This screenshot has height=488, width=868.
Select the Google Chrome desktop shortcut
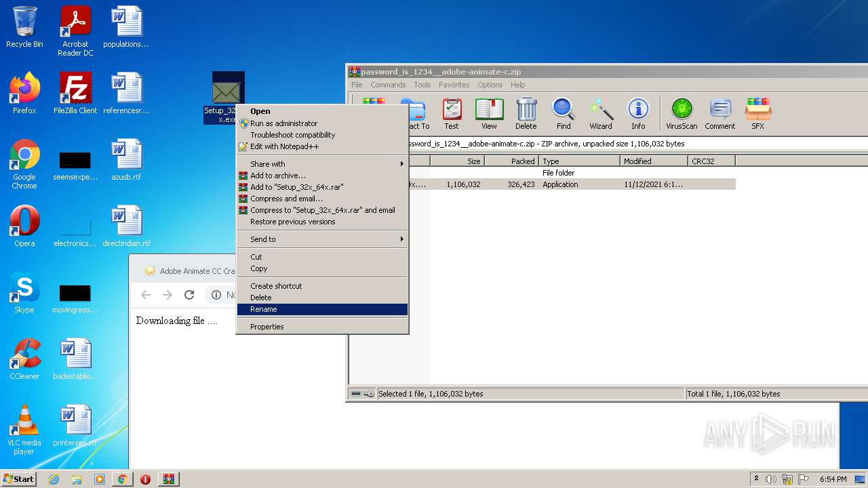24,164
